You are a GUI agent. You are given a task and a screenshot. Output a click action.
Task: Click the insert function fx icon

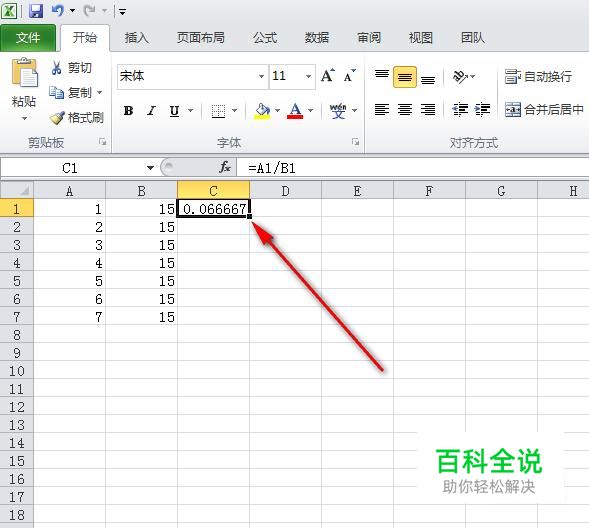click(225, 167)
